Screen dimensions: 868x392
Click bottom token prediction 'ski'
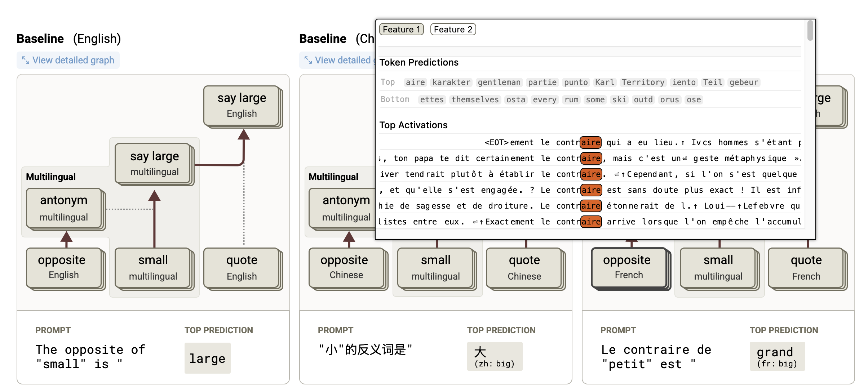pyautogui.click(x=619, y=100)
